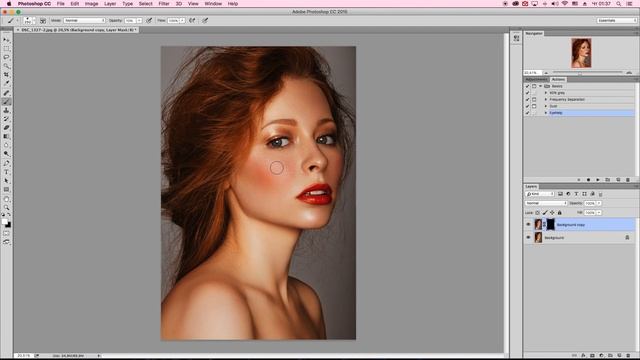Enable pressure control for opacity
The height and width of the screenshot is (360, 640).
[149, 20]
